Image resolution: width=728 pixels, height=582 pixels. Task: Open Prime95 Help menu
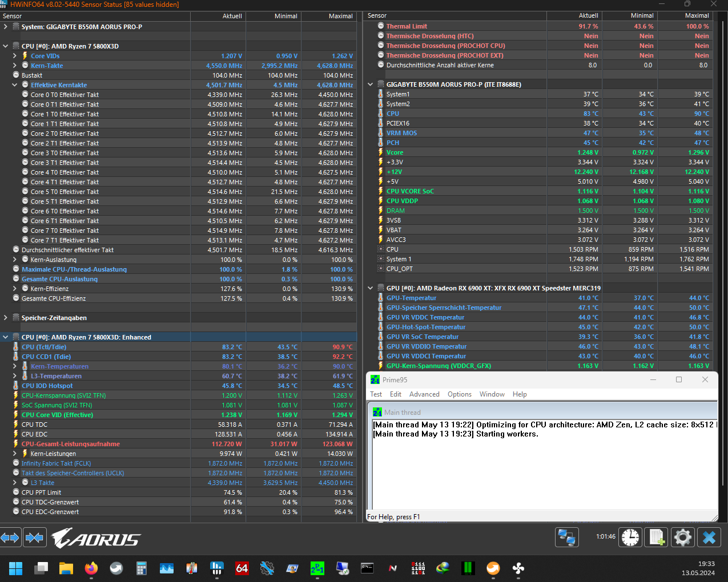coord(520,394)
